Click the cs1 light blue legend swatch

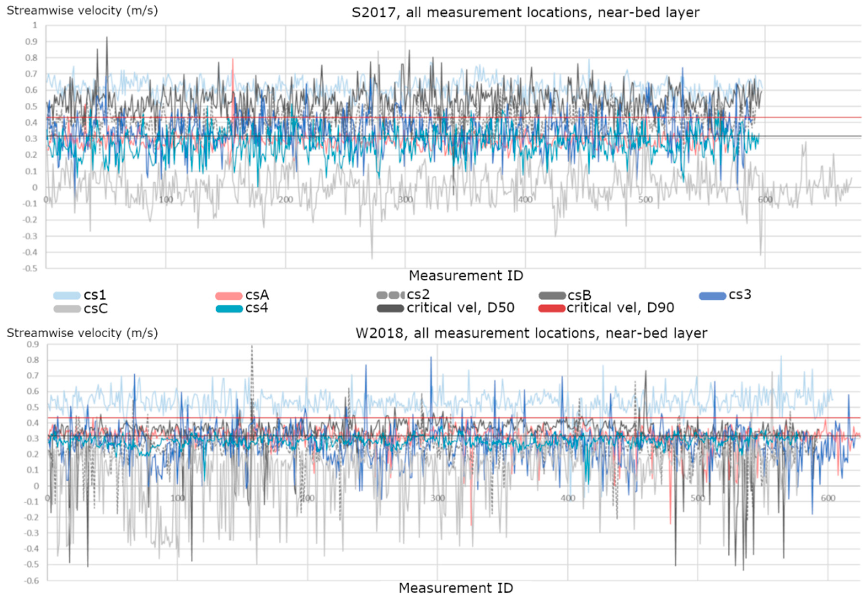tap(67, 296)
